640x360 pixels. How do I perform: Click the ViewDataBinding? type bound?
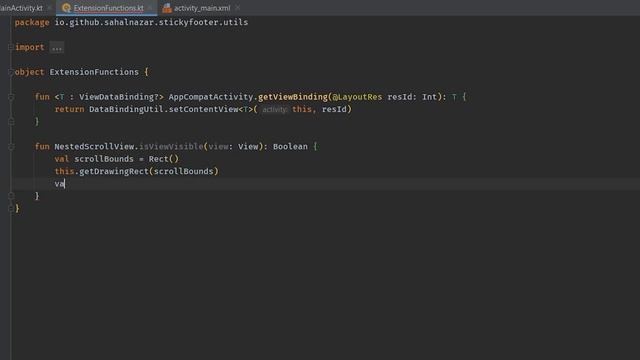(118, 97)
